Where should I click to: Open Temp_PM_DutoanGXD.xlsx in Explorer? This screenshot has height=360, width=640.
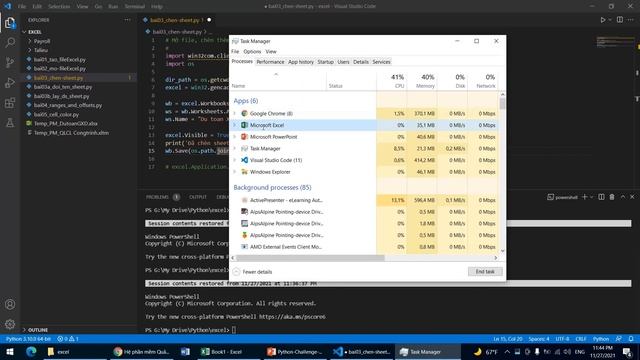coord(65,123)
